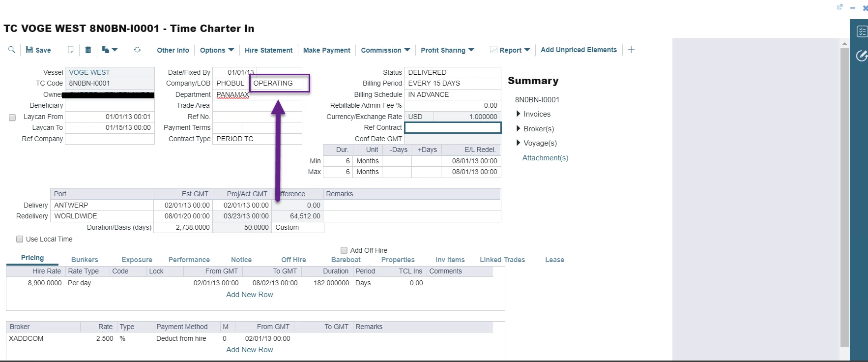Screen dimensions: 868x362
Task: Click the trash can delete icon
Action: click(88, 50)
